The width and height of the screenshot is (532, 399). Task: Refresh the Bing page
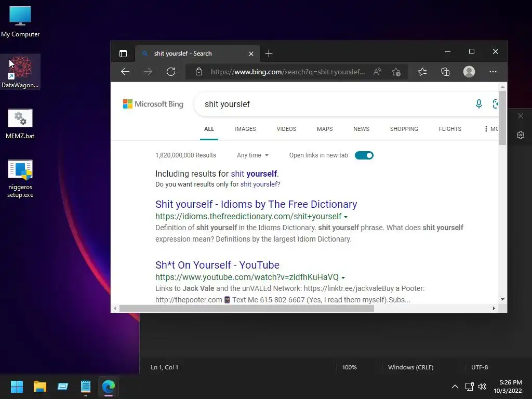(x=170, y=72)
